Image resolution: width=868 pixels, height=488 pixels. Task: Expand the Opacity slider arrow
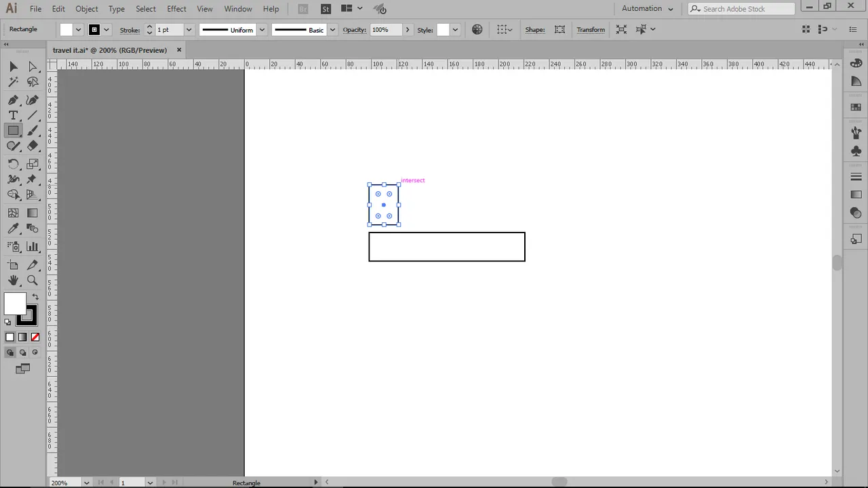tap(408, 30)
